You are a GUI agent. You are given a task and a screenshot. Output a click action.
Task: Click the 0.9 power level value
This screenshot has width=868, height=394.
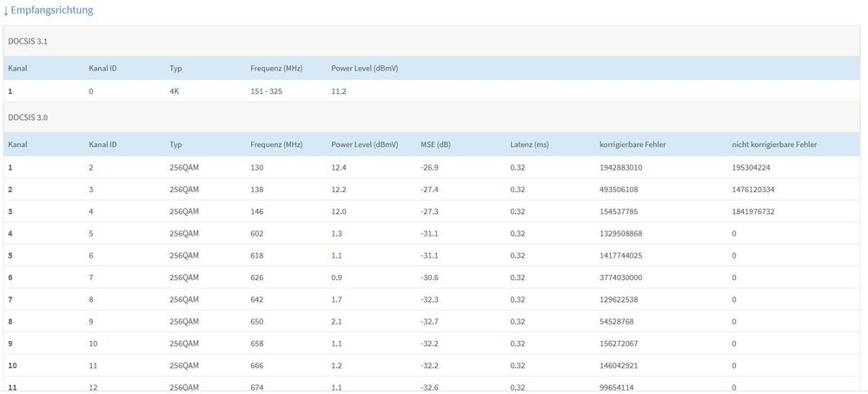336,277
